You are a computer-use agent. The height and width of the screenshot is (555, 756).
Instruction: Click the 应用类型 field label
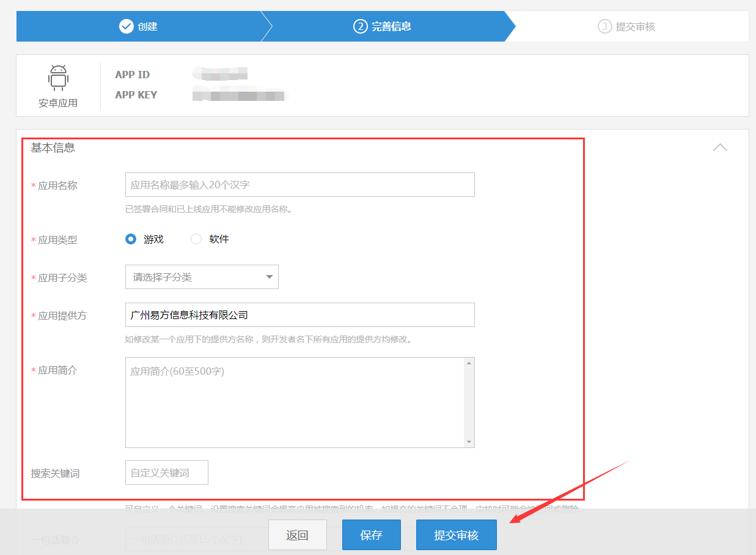[57, 240]
